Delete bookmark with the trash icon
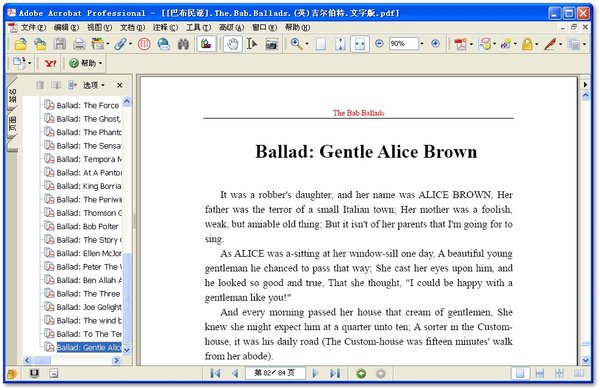The image size is (600, 390). (x=40, y=85)
